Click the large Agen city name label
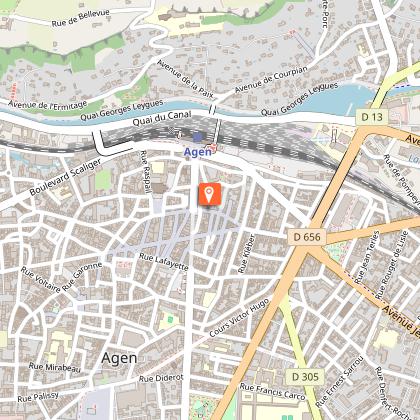Viewport: 420px width, 420px height. (119, 358)
